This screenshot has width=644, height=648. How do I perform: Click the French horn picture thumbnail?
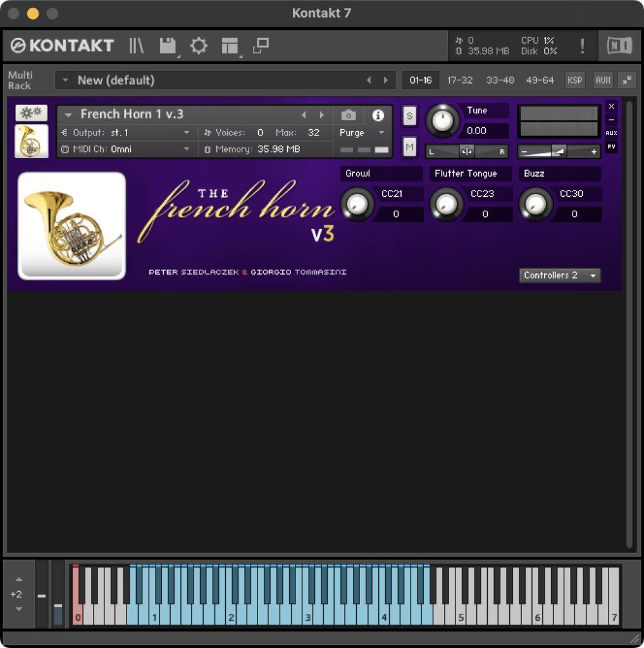point(31,141)
